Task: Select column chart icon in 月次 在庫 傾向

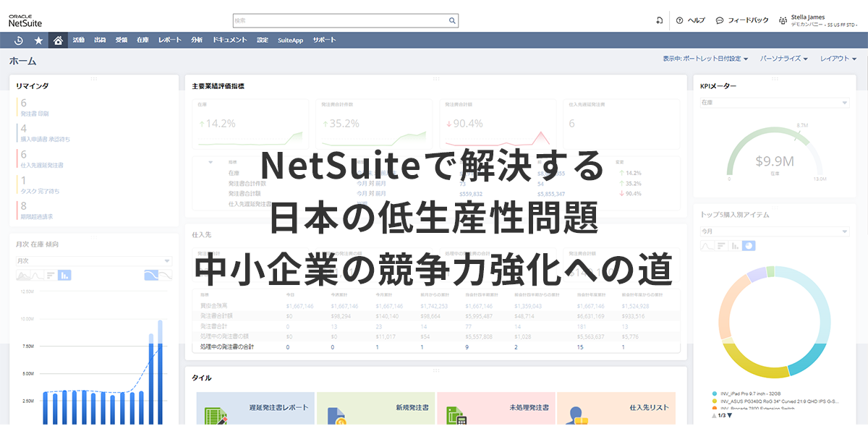Action: pos(64,275)
